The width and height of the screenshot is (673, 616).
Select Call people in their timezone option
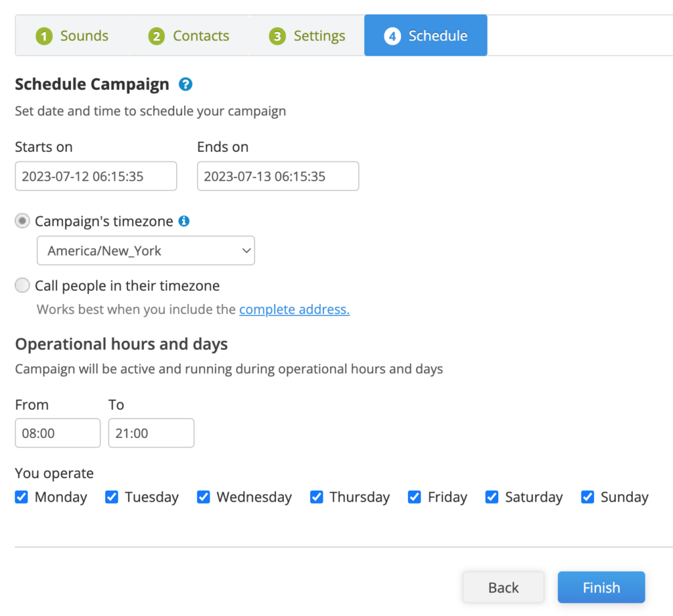click(22, 285)
